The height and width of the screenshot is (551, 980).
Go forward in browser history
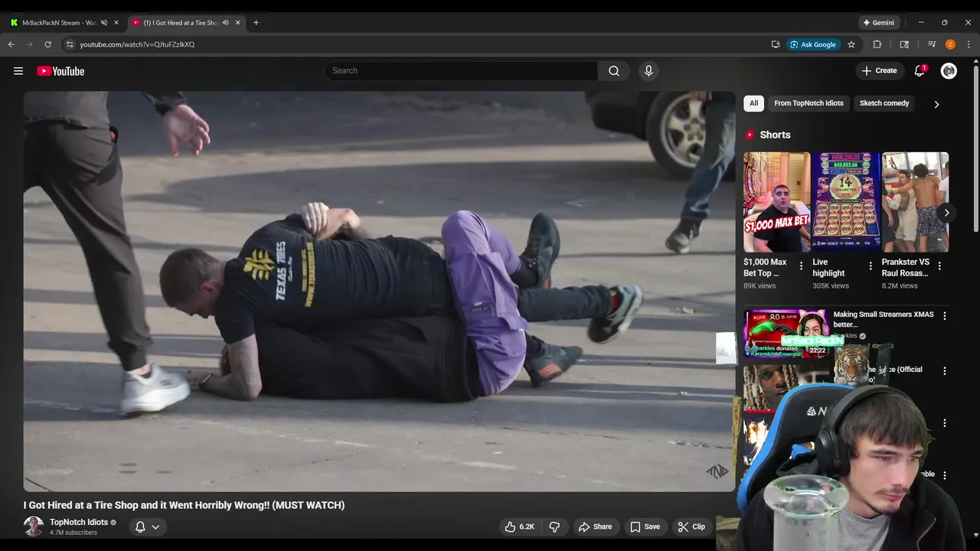[x=30, y=44]
